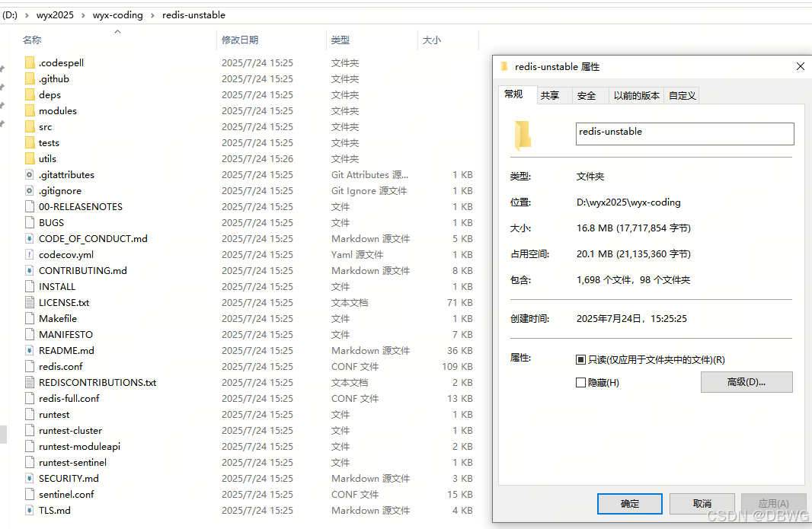The height and width of the screenshot is (529, 812).
Task: Switch to the 常规 tab
Action: tap(513, 94)
